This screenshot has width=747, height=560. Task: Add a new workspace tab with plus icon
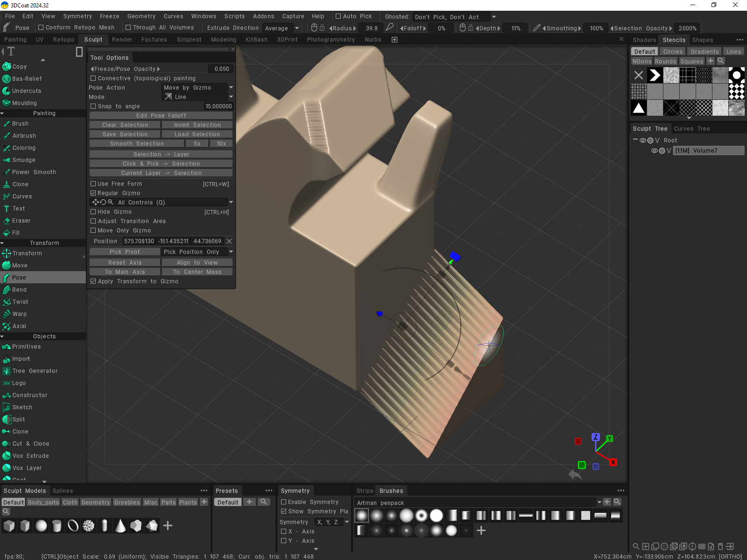point(395,40)
